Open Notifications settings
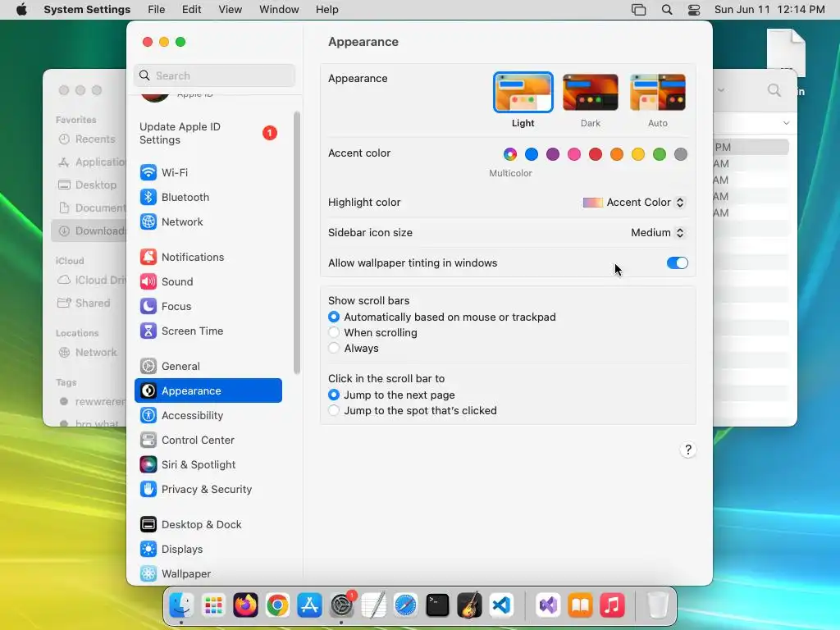The width and height of the screenshot is (840, 630). pos(208,257)
